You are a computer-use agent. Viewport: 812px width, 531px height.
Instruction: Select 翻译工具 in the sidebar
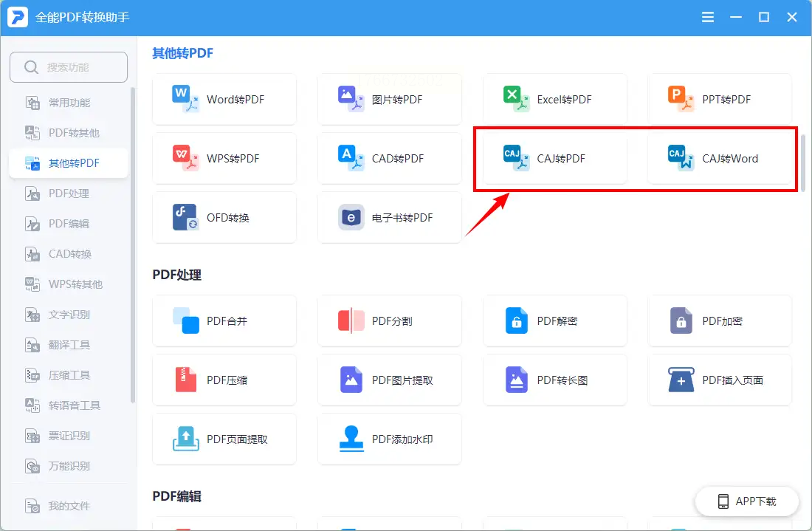(69, 344)
